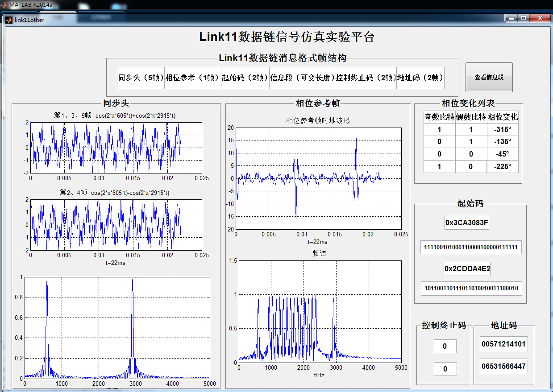Click the odd-bit cell in the -45° row
The width and height of the screenshot is (553, 392).
pyautogui.click(x=440, y=154)
